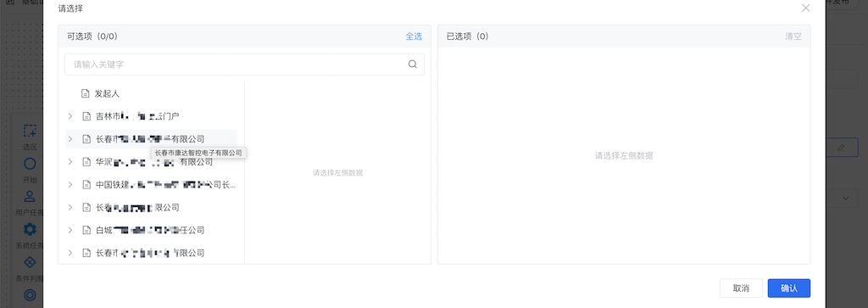Click 清空 to clear the selected items
Image resolution: width=868 pixels, height=308 pixels.
(x=793, y=36)
